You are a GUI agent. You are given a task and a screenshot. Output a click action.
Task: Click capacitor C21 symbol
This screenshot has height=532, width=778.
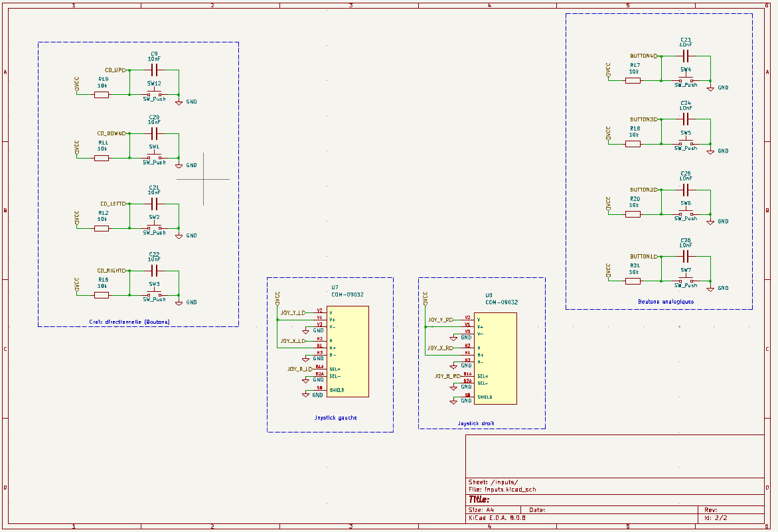(x=154, y=204)
